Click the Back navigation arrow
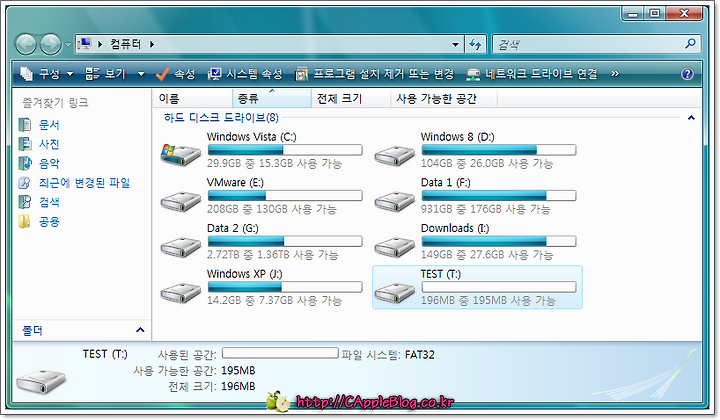Screen dimensions: 720x420 pos(26,45)
